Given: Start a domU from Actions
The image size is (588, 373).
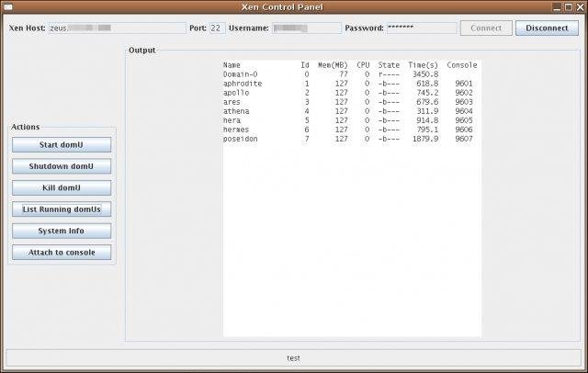Looking at the screenshot, I should tap(62, 145).
